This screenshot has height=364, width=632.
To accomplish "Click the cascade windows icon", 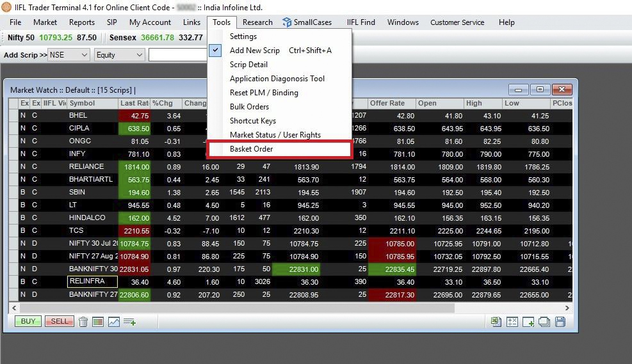I will 544,322.
